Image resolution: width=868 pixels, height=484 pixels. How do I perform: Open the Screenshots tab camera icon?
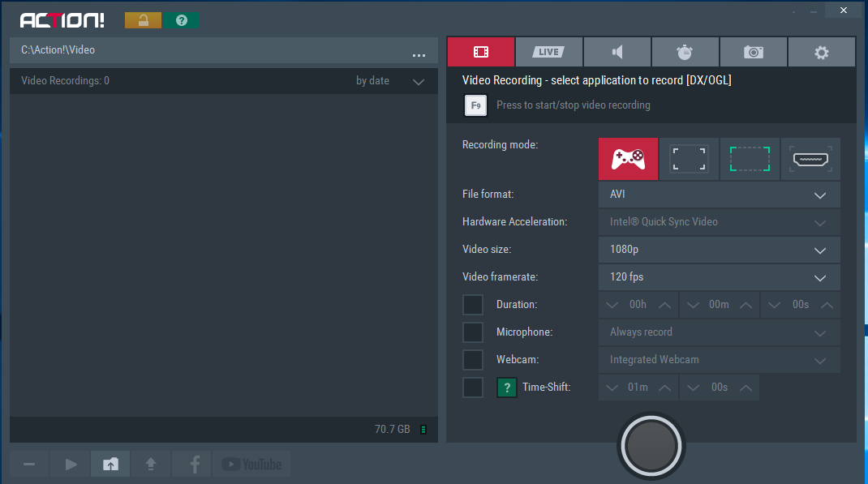tap(753, 52)
